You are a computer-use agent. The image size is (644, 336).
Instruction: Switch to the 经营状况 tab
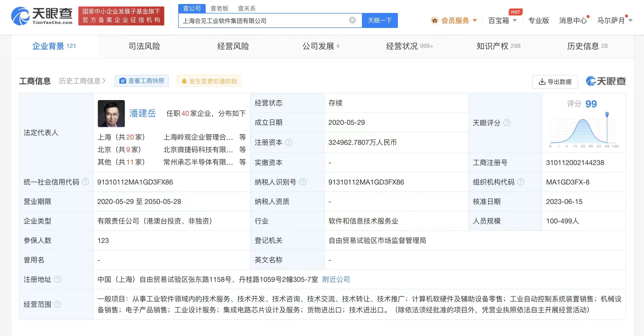[x=410, y=46]
